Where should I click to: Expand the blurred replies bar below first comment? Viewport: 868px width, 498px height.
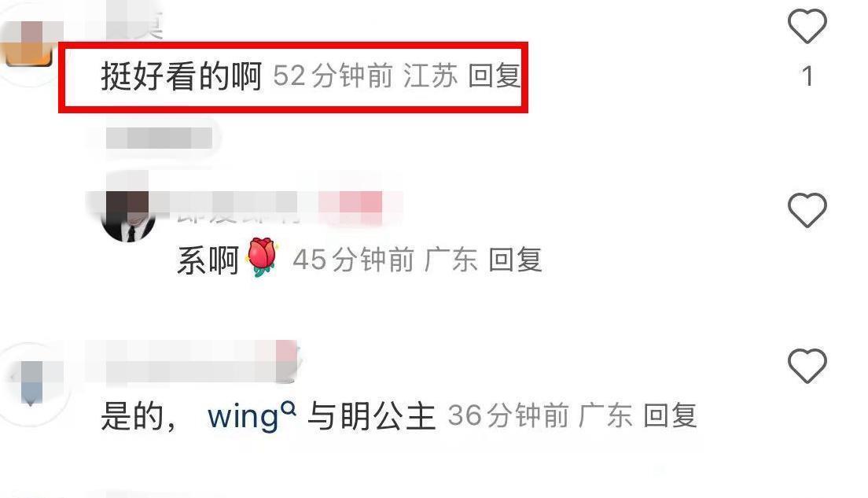click(x=159, y=138)
